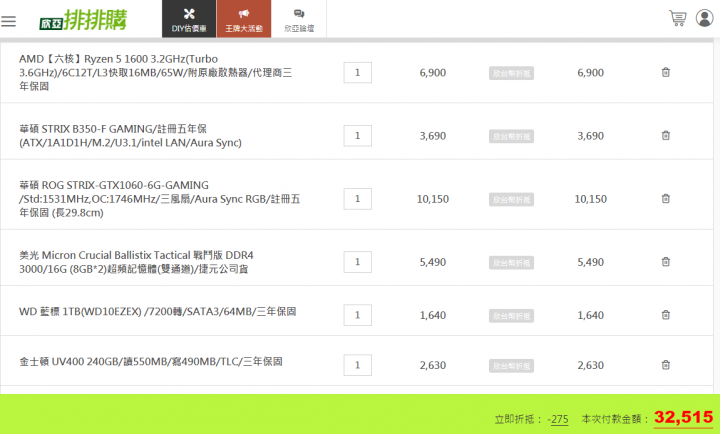Screen dimensions: 720x434
Task: Delete the AMD Ryzen 5 1600 row
Action: [665, 72]
